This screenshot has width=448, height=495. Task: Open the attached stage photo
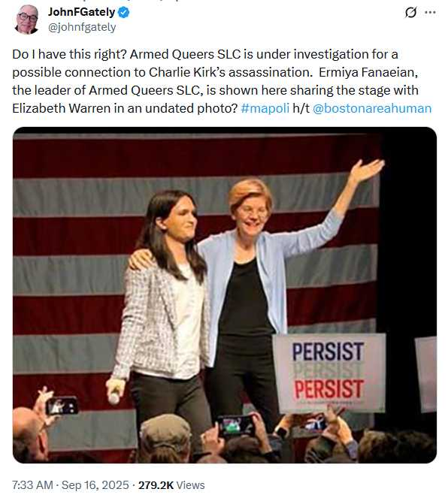pos(225,295)
